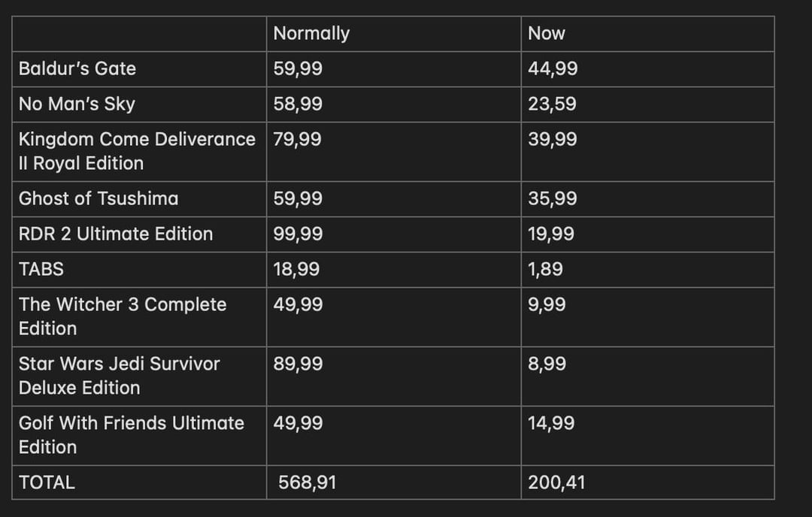
Task: Select TABS sale price 1,89
Action: tap(545, 270)
